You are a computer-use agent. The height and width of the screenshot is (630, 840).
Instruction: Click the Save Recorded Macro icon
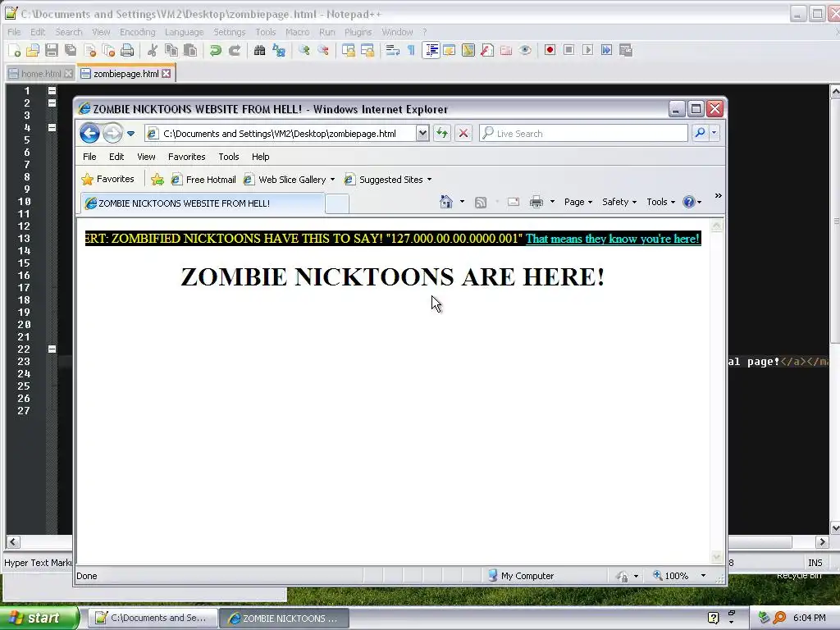coord(626,50)
